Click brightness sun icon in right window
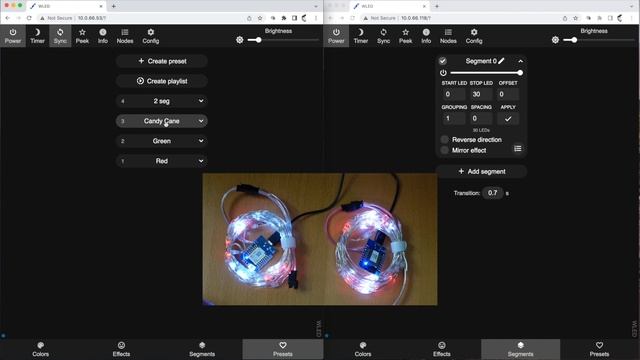 pyautogui.click(x=555, y=40)
